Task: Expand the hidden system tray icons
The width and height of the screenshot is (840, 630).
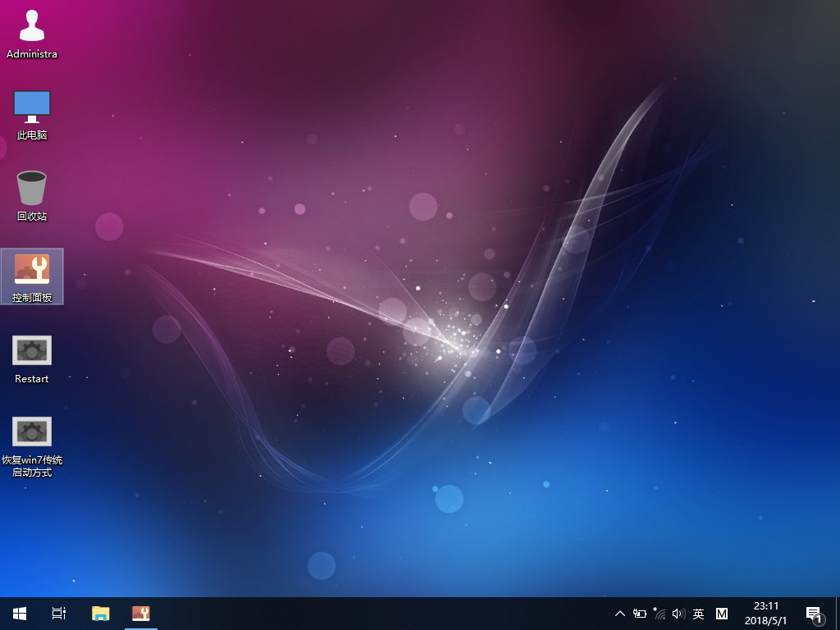Action: (x=619, y=614)
